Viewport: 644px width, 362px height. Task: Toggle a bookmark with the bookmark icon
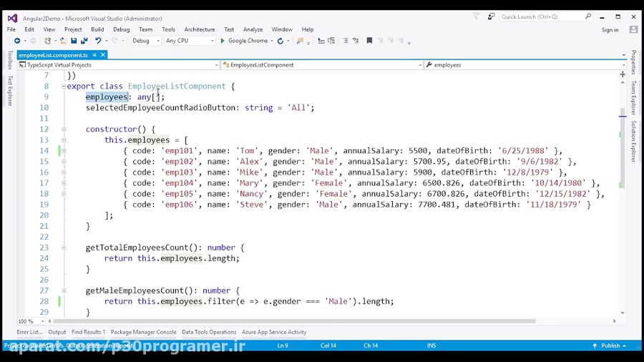point(369,41)
